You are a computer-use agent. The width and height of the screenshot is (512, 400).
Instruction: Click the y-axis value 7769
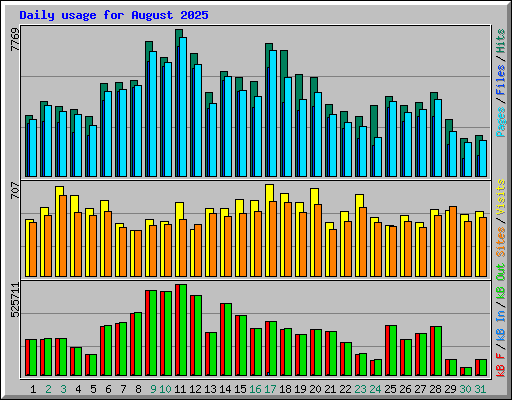[x=15, y=40]
